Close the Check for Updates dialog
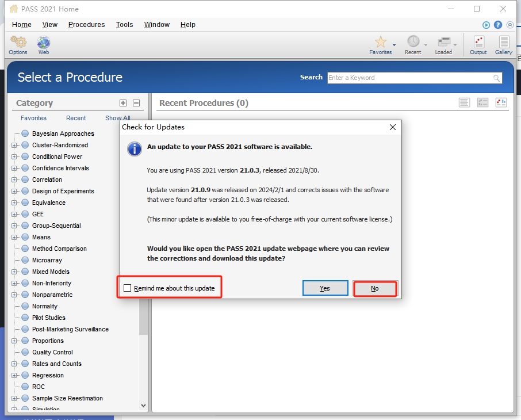 [392, 127]
